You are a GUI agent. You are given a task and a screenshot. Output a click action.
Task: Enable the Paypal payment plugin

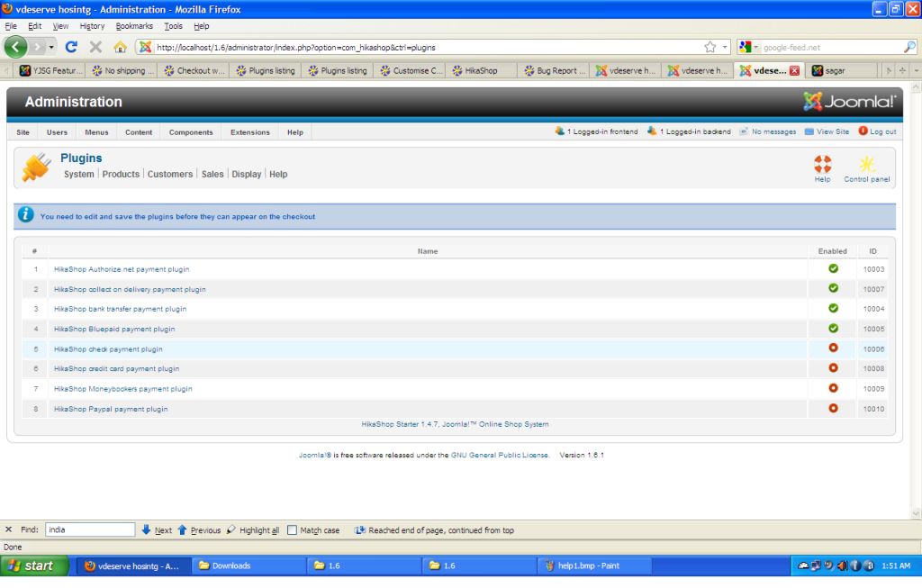833,408
